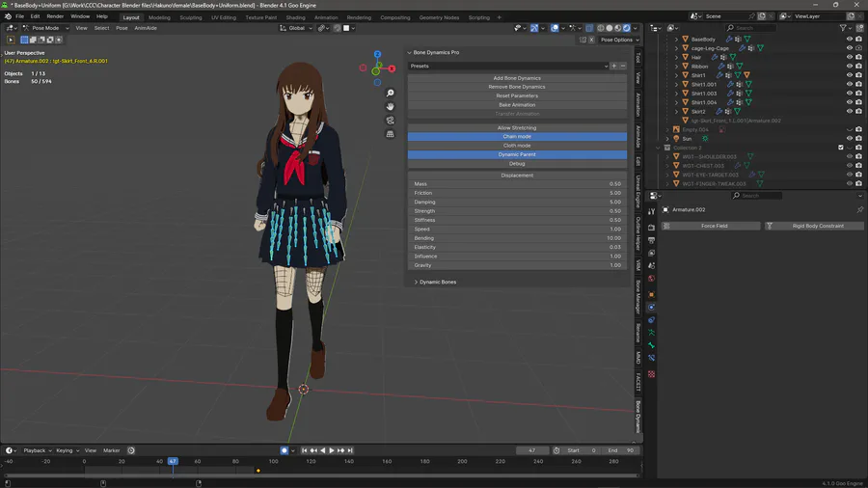
Task: Switch to material preview shading
Action: click(618, 28)
